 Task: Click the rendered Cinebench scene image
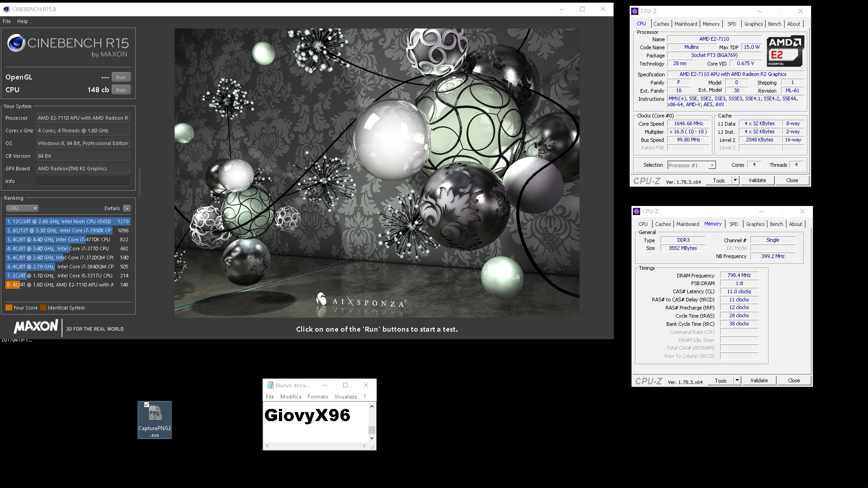pos(377,173)
